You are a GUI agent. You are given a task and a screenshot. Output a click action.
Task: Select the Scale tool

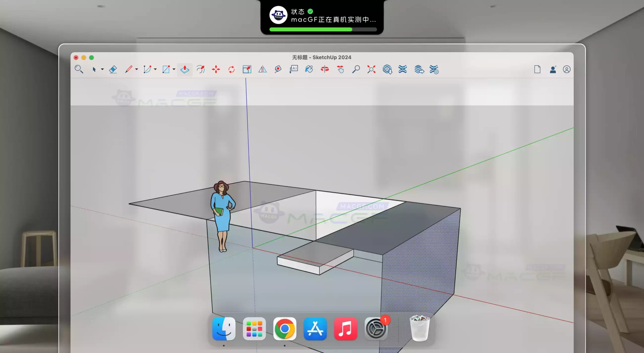(247, 69)
